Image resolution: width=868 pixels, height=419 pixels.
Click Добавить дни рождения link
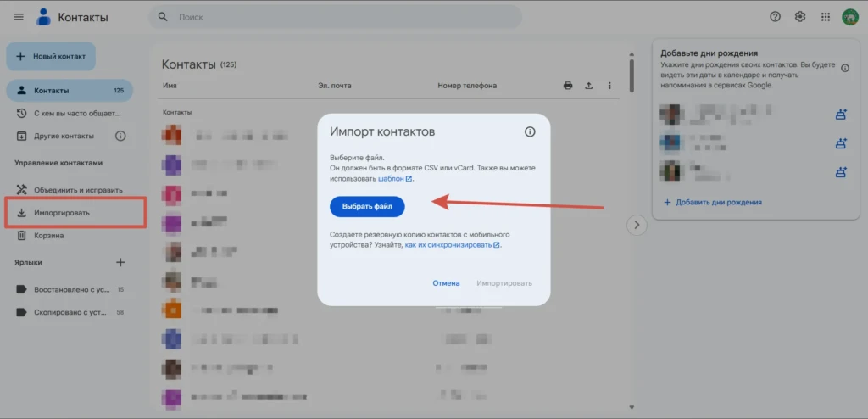[x=713, y=203]
